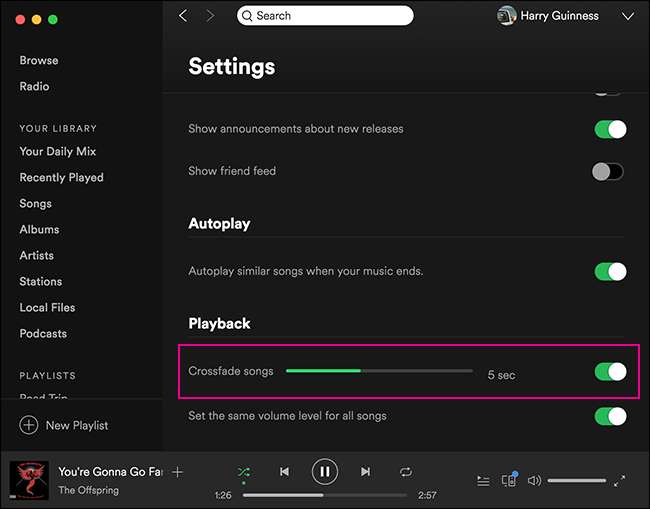Turn off Autoplay similar songs toggle
The height and width of the screenshot is (509, 650).
pos(609,271)
